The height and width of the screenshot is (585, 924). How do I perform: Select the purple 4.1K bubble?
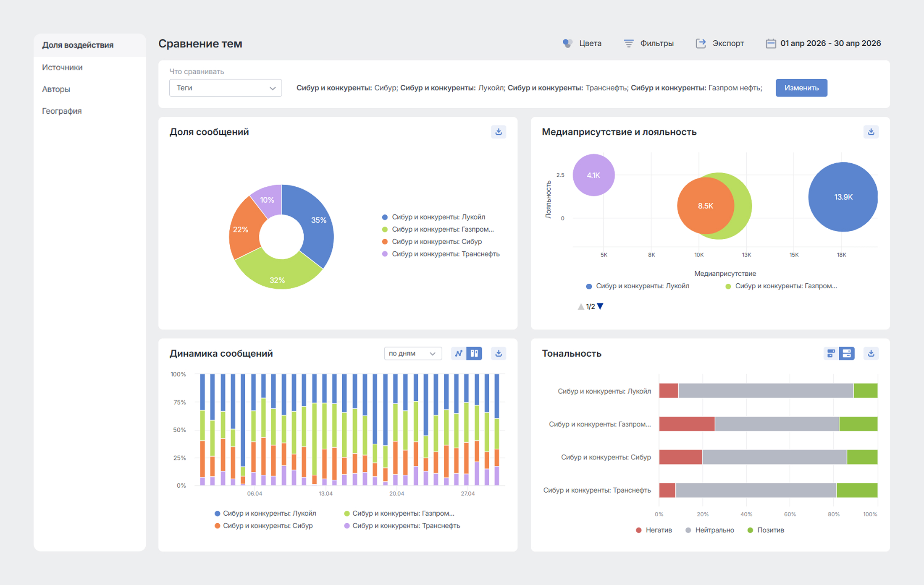[593, 175]
